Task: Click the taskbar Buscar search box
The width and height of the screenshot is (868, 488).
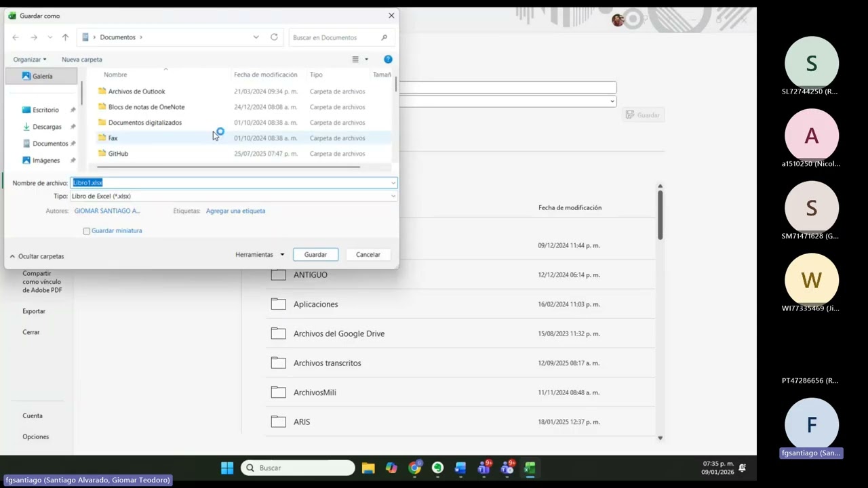Action: click(x=298, y=468)
